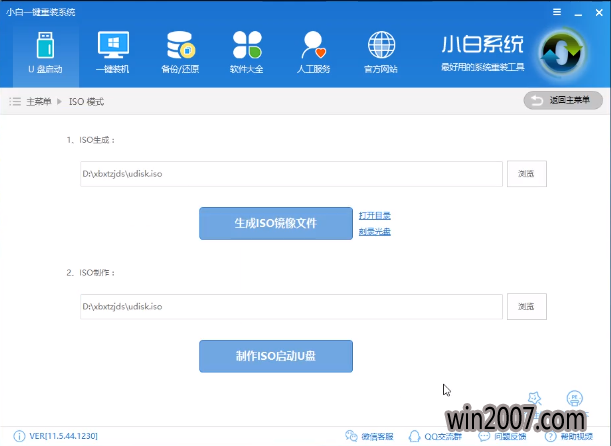611x446 pixels.
Task: Open 微信客服 WeChat support in status bar
Action: click(369, 436)
